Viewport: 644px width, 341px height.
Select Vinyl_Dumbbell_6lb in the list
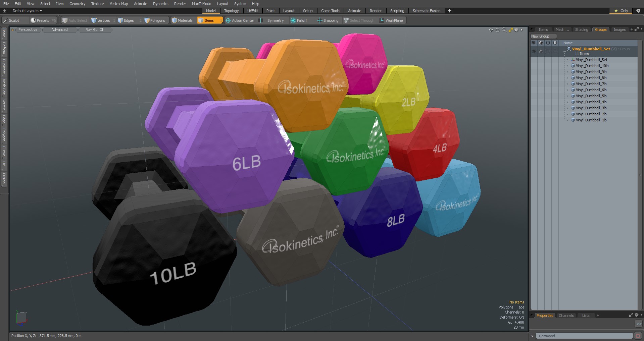click(x=591, y=90)
